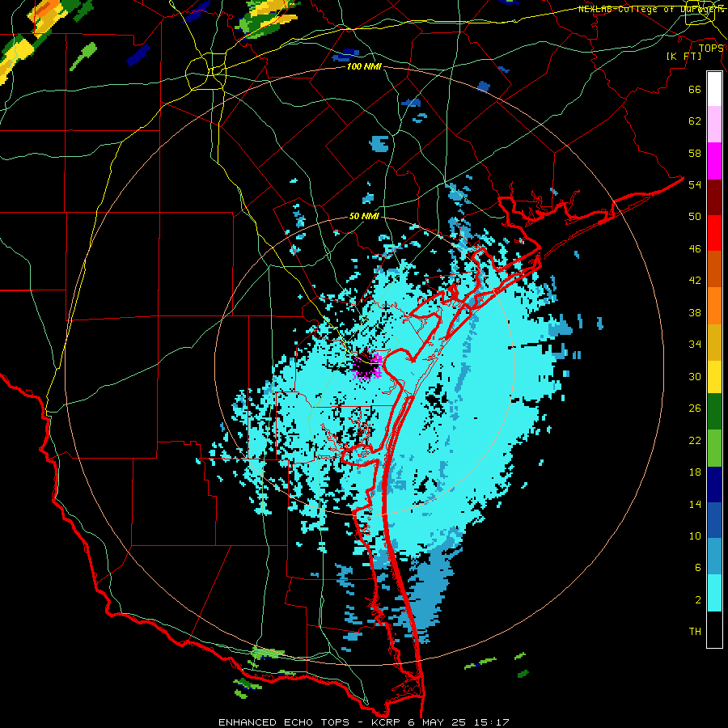This screenshot has height=728, width=728.
Task: Click the light pink 62 color swatch
Action: coord(714,124)
